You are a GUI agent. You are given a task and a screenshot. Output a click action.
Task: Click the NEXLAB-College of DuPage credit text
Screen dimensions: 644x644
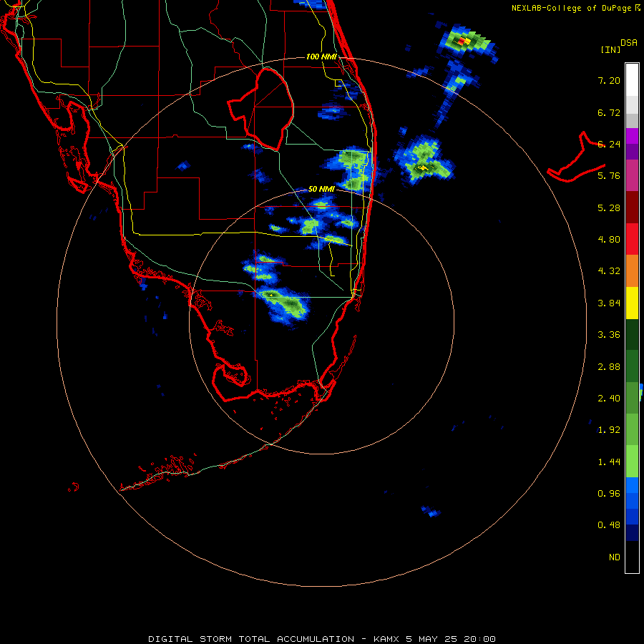[575, 8]
